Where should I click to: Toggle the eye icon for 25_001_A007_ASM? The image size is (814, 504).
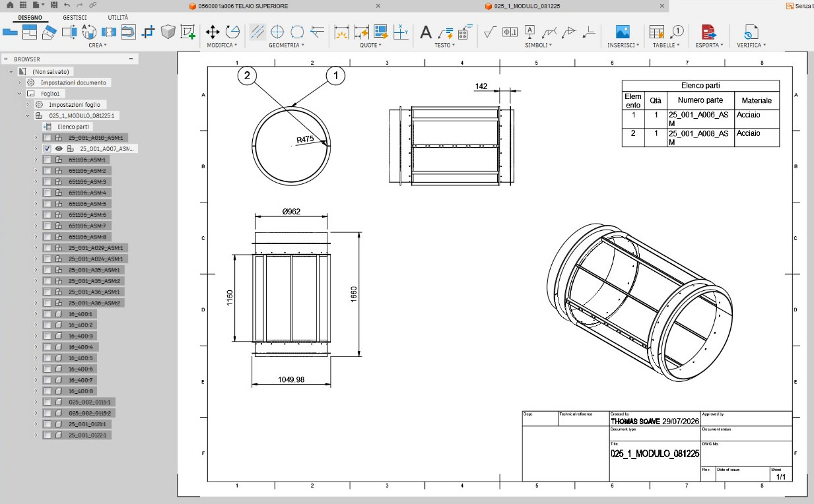(x=59, y=149)
